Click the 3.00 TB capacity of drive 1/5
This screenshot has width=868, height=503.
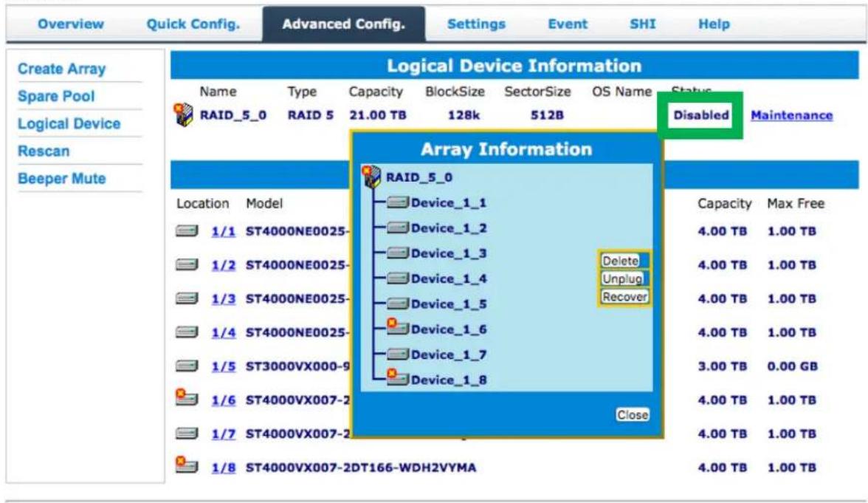tap(723, 366)
